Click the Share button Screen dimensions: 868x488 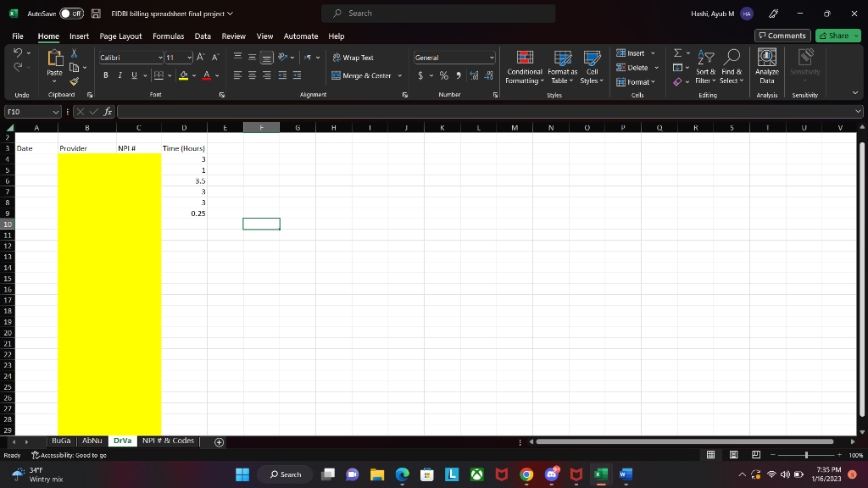tap(834, 36)
